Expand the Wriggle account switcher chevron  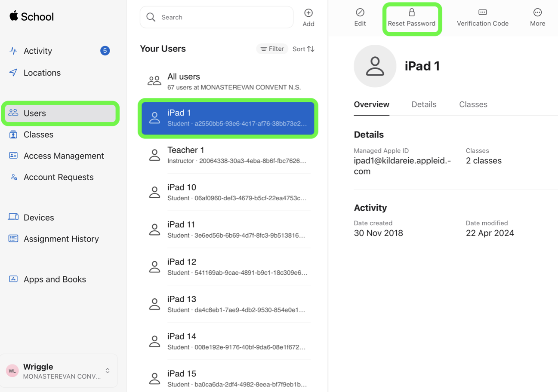108,371
